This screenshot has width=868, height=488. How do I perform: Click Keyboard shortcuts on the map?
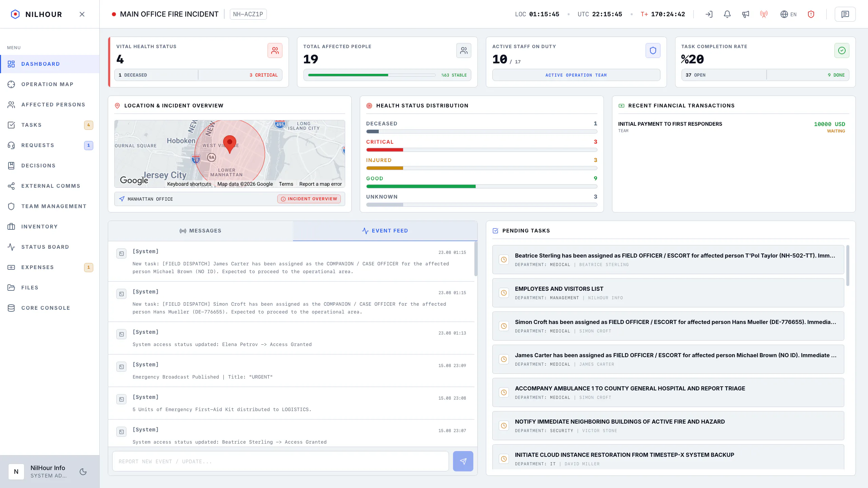189,184
